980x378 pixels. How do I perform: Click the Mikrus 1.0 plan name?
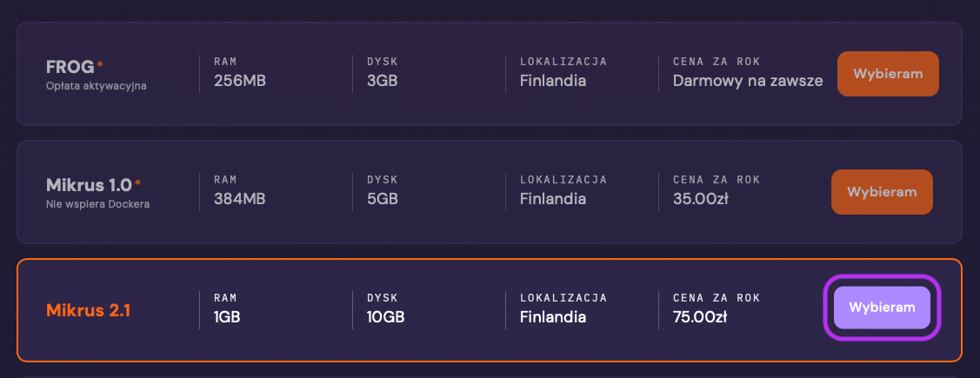(x=89, y=185)
